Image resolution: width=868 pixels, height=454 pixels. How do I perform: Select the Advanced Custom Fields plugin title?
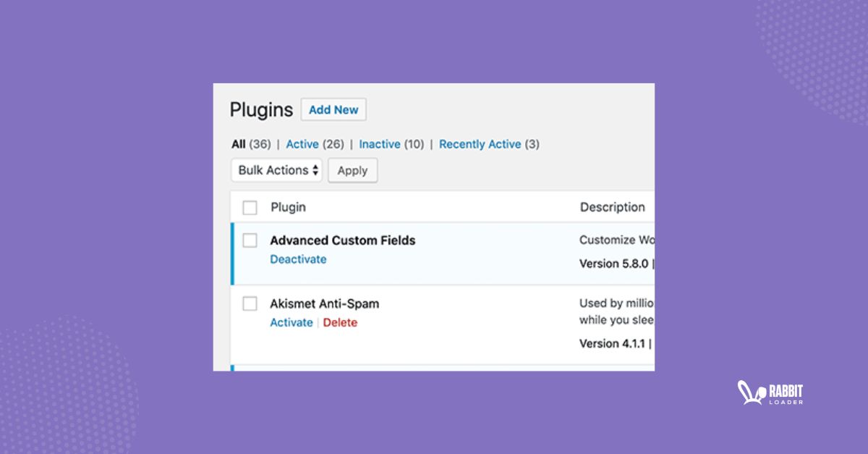click(342, 240)
